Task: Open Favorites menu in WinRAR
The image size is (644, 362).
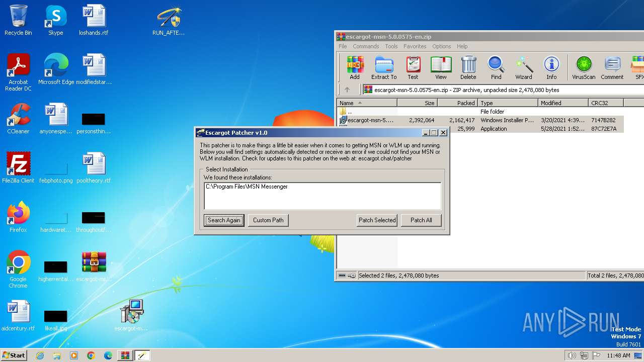Action: 415,46
